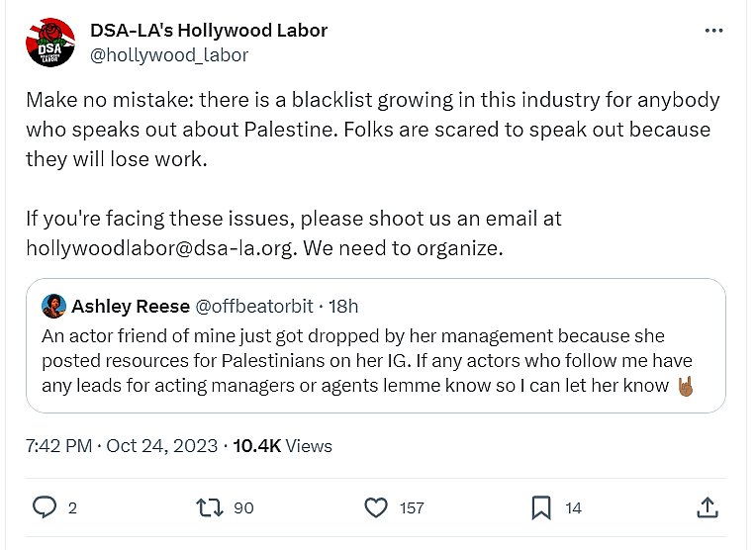Open Ashley Reese's name in quoted tweet
Viewport: 756px width, 550px height.
128,306
